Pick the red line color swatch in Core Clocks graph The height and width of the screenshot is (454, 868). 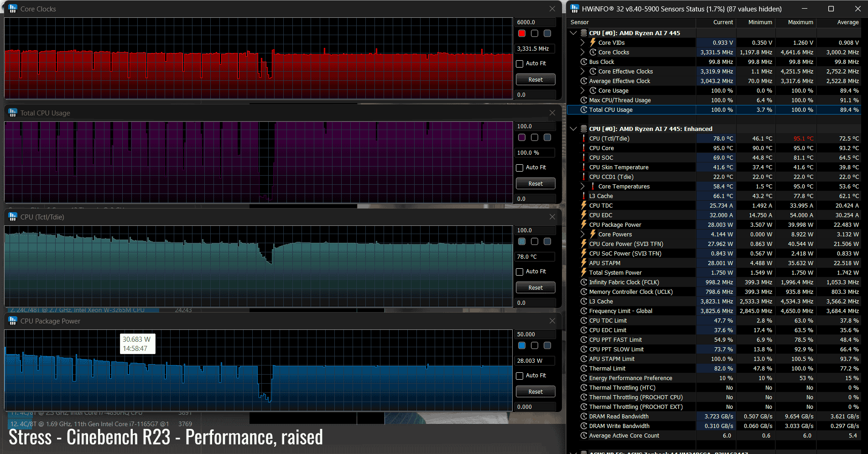click(x=522, y=33)
